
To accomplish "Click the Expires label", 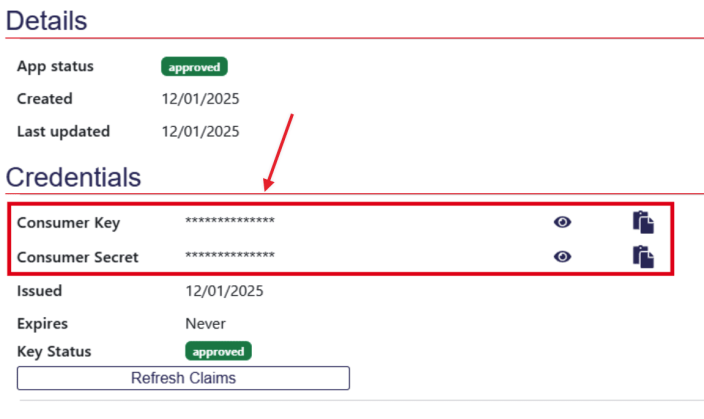I will coord(43,323).
